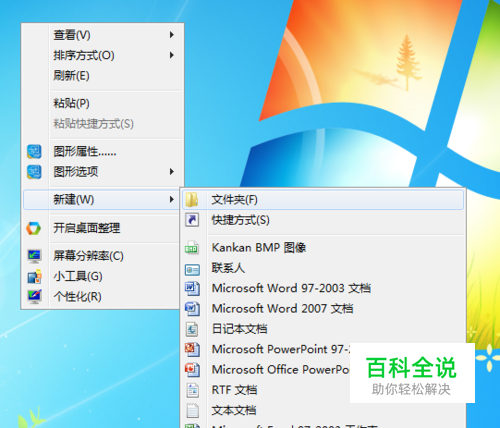Click the gadgets icon beside 小工具(G)

[34, 276]
